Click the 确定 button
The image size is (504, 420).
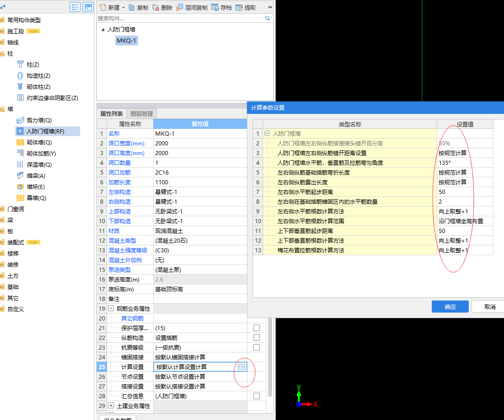(x=450, y=307)
